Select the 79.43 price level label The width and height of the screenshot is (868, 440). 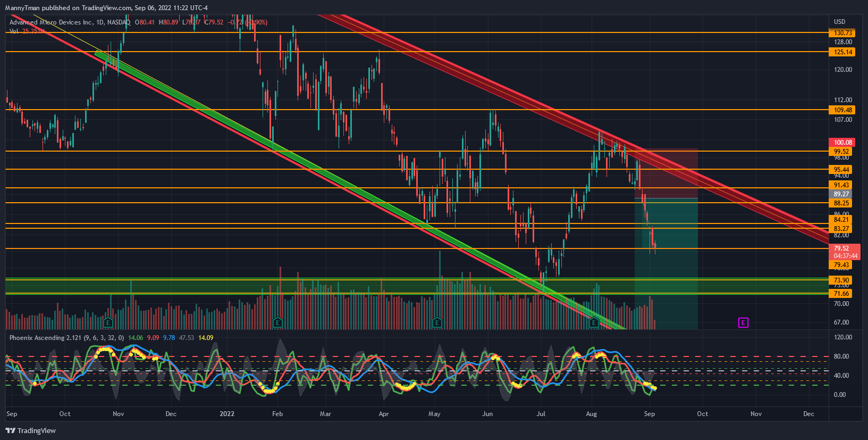[841, 265]
